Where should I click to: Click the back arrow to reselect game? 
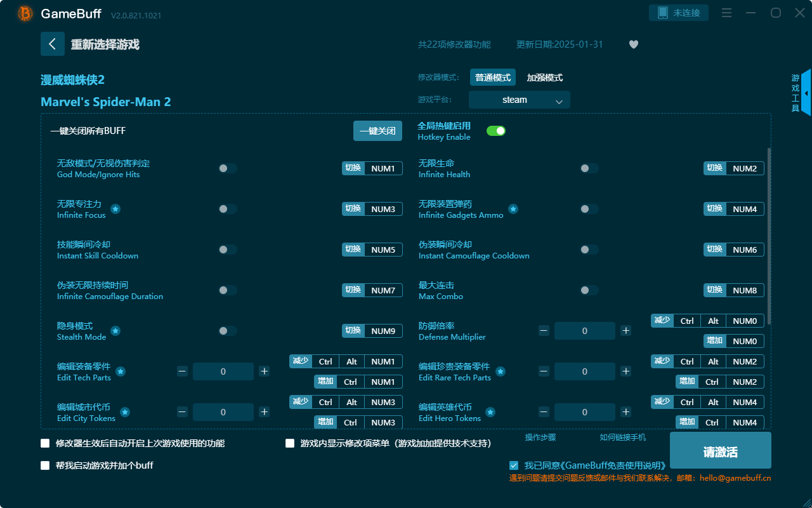point(53,43)
